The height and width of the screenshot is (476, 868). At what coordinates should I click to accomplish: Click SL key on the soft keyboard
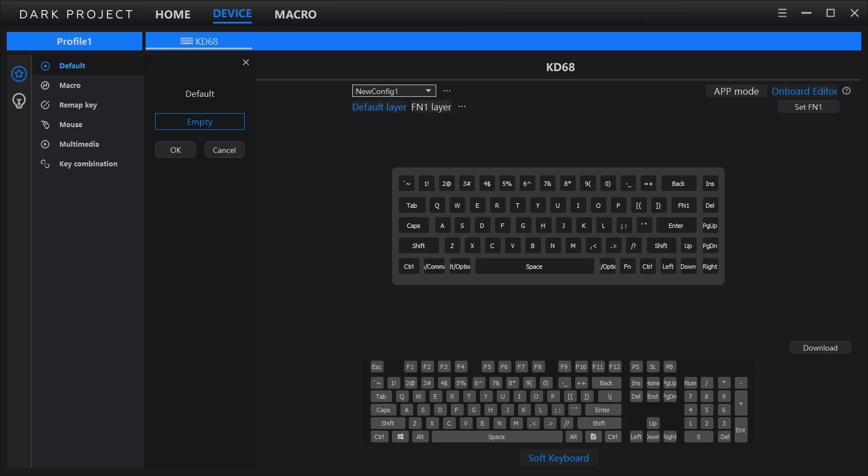653,367
